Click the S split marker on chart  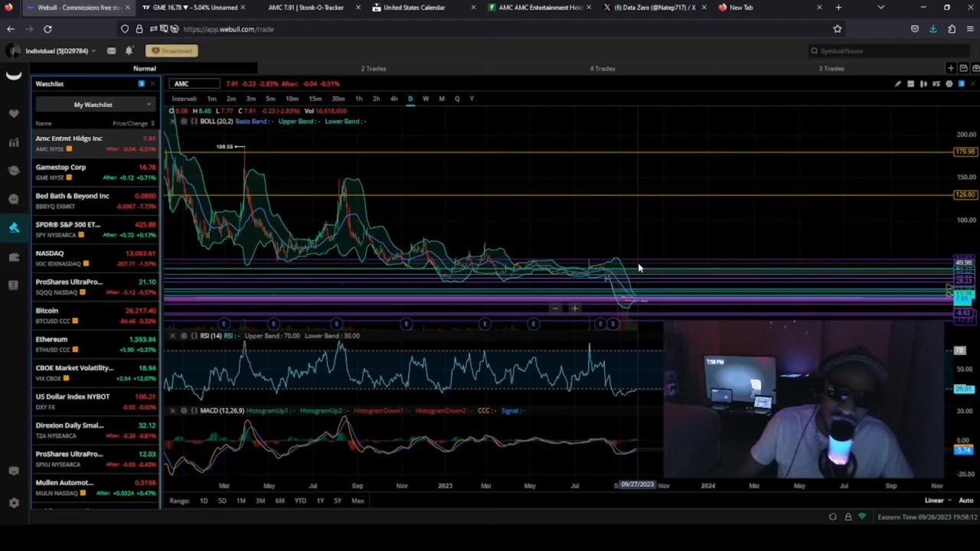pos(612,324)
